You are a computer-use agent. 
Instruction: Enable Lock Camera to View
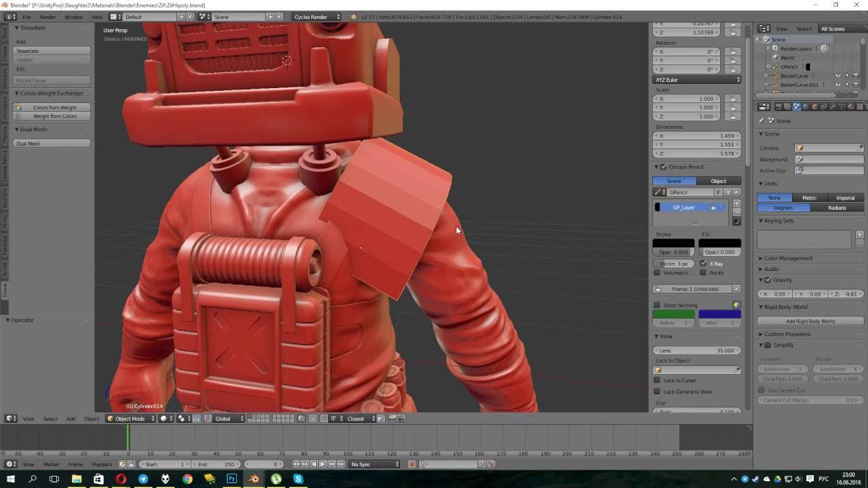click(657, 392)
